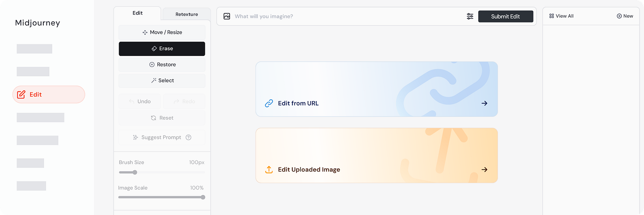Screen dimensions: 644x215
Task: Click the image icon in the prompt bar
Action: [x=227, y=16]
